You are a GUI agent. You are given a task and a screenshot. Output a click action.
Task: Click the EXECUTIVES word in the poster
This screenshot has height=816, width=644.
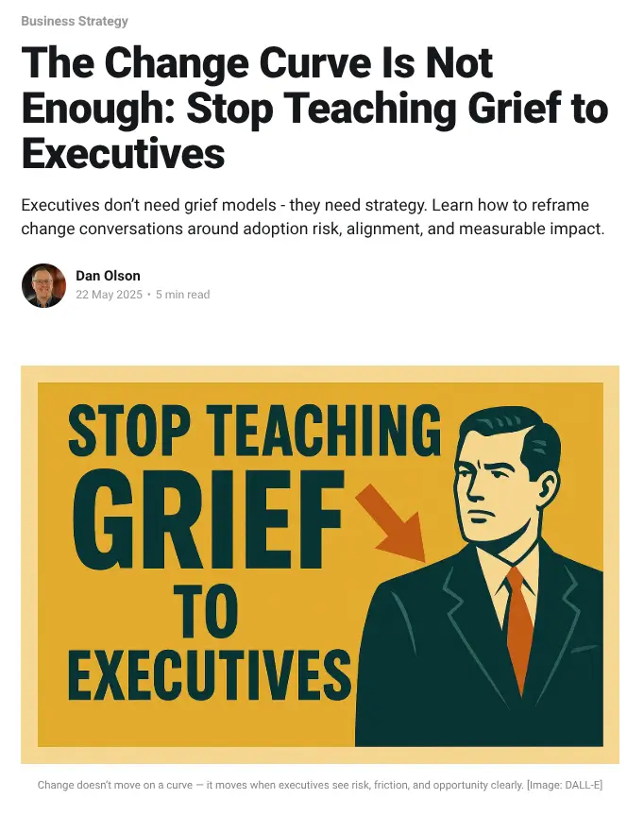[209, 675]
